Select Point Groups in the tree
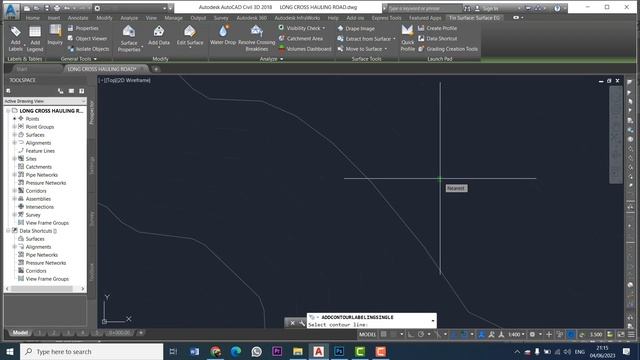The image size is (640, 360). pyautogui.click(x=40, y=127)
